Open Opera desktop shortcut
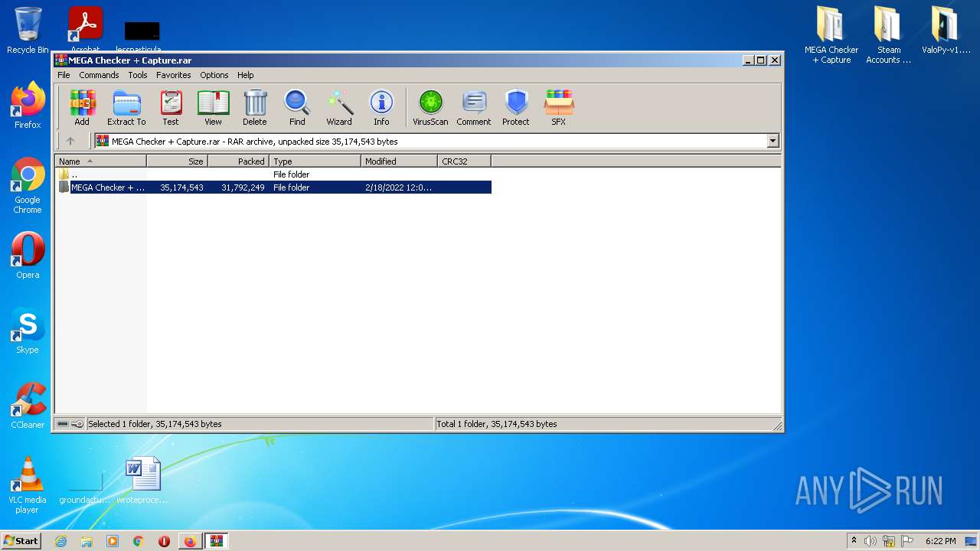The image size is (980, 551). click(x=28, y=256)
